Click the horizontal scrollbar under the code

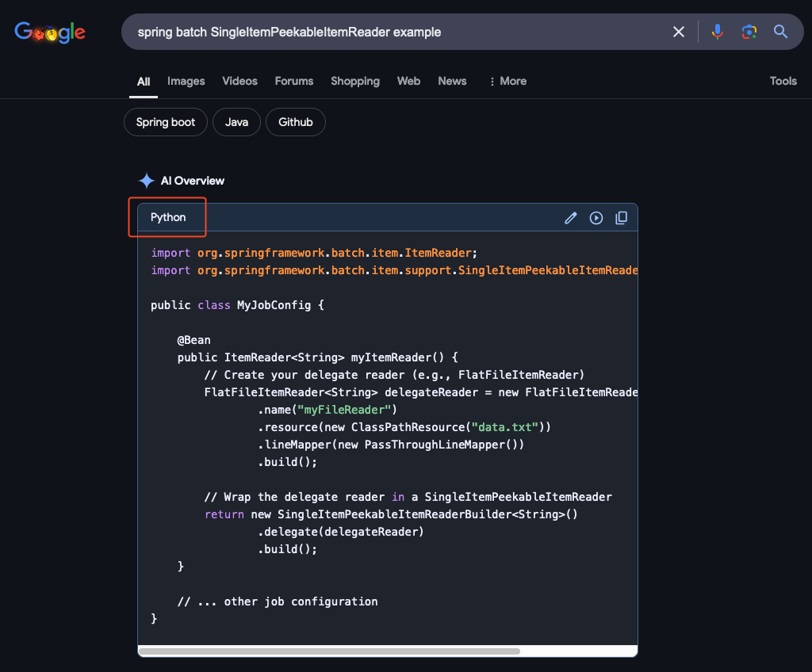point(330,651)
